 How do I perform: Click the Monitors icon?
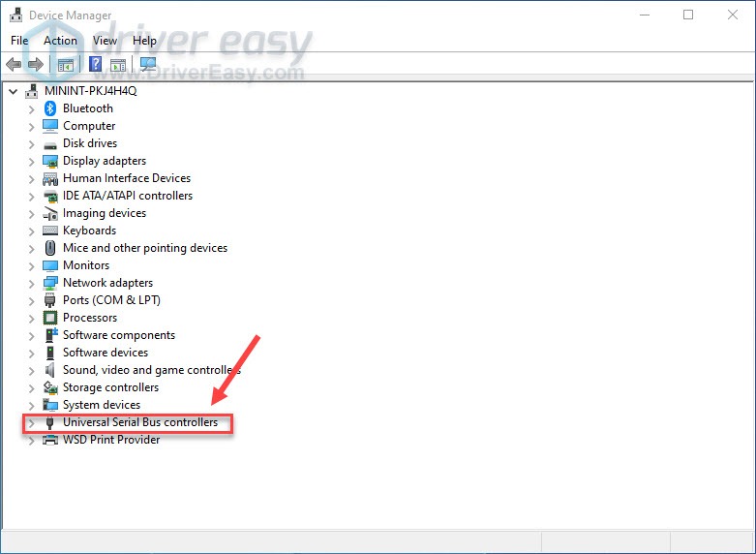tap(50, 265)
